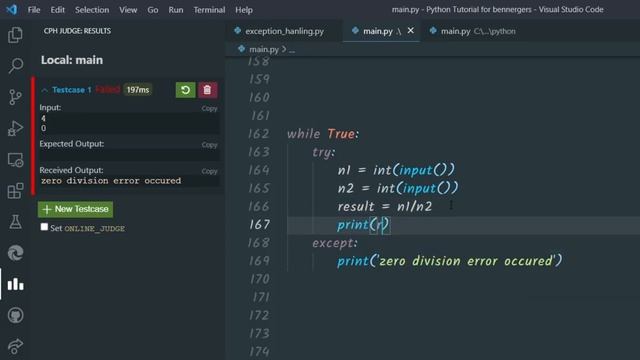Rerun Testcase 1 with green button
Screen dimensions: 640x360
(185, 90)
